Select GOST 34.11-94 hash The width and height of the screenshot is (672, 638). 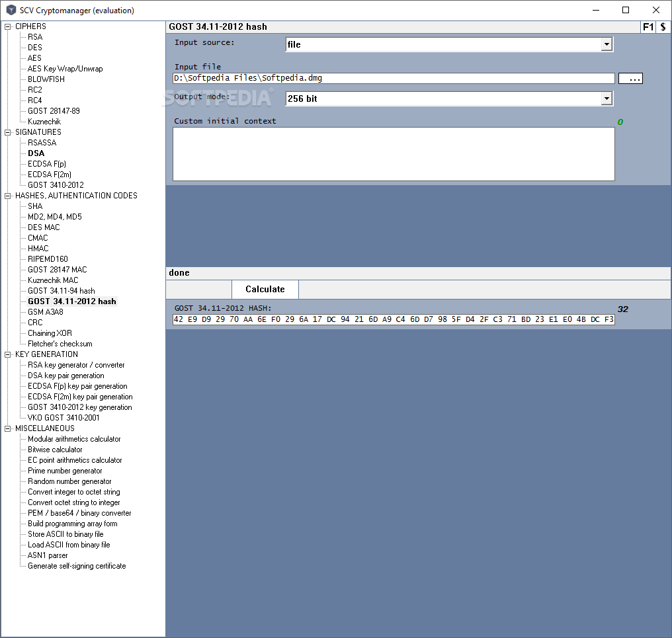pyautogui.click(x=62, y=291)
